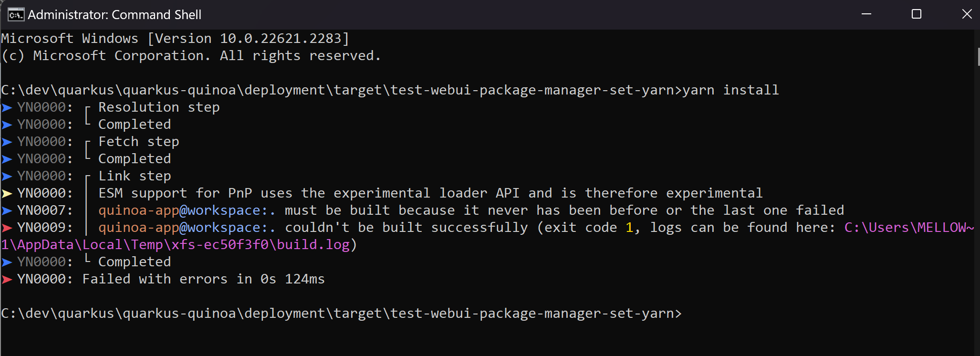Click the yarn install command text
The image size is (980, 356).
tap(730, 89)
